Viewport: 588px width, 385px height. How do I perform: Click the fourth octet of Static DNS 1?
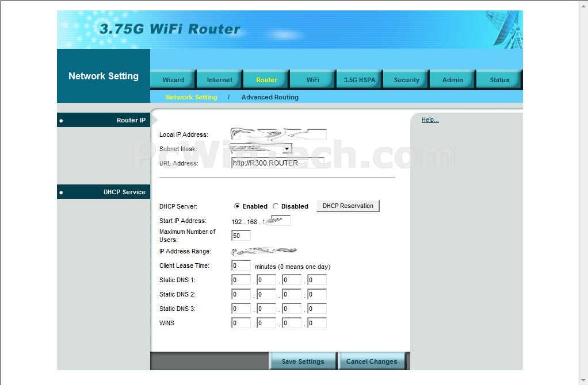[317, 280]
